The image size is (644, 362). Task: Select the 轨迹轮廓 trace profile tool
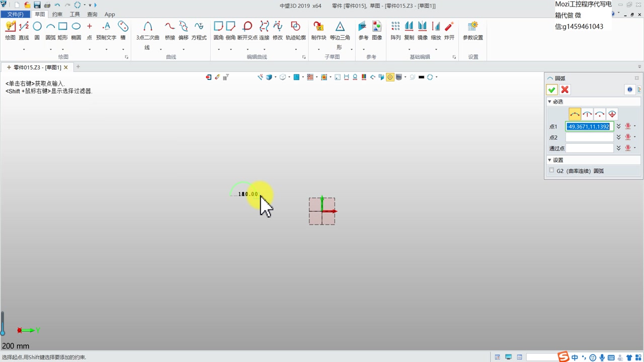click(x=296, y=31)
